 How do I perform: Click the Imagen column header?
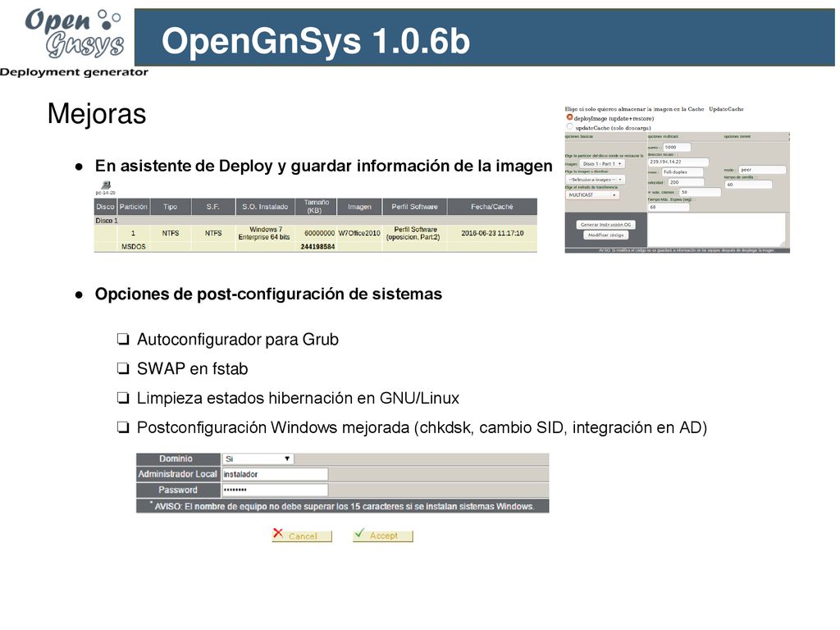pos(359,207)
